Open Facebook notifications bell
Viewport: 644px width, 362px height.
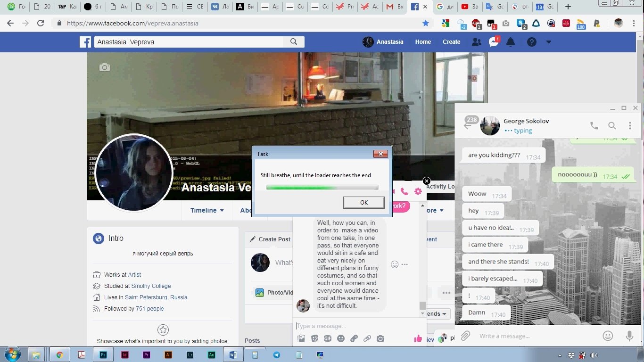coord(511,42)
